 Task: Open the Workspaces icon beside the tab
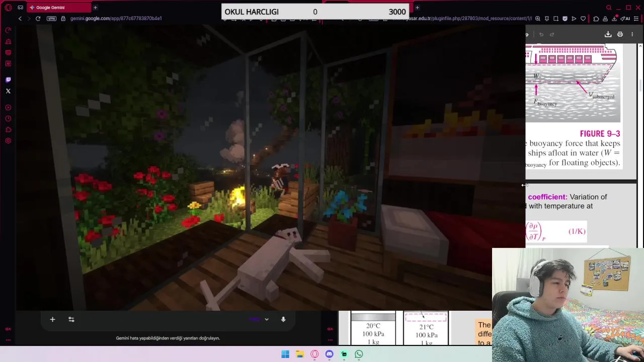tap(20, 8)
